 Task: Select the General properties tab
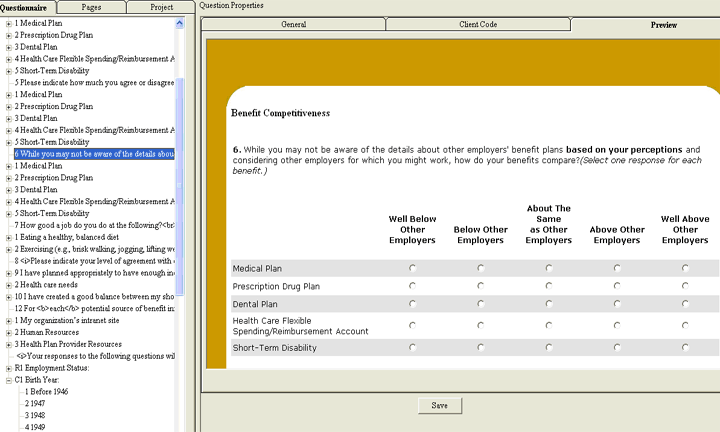tap(293, 24)
